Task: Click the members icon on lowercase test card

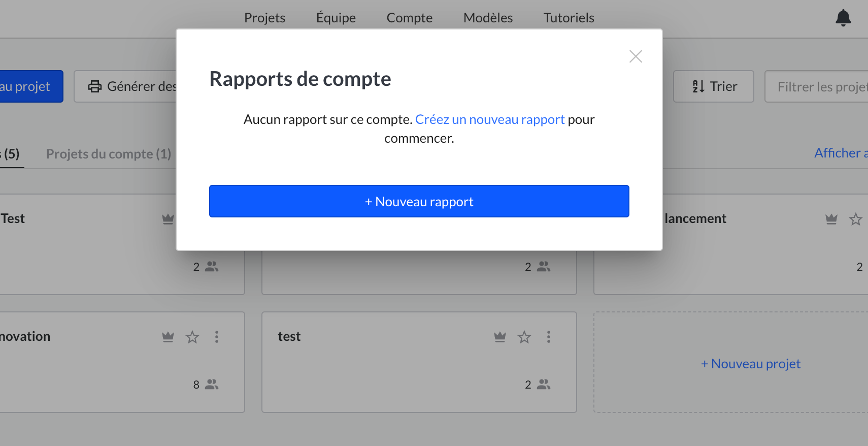Action: pos(544,385)
